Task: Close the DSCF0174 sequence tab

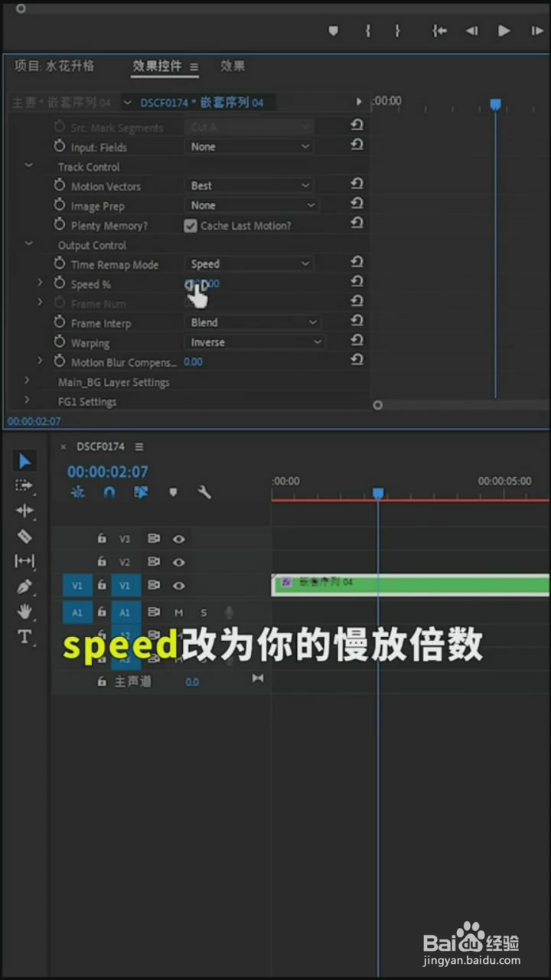Action: [64, 447]
